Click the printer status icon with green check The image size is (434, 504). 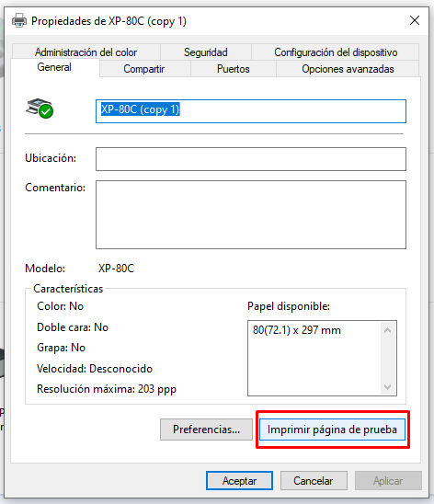coord(40,109)
